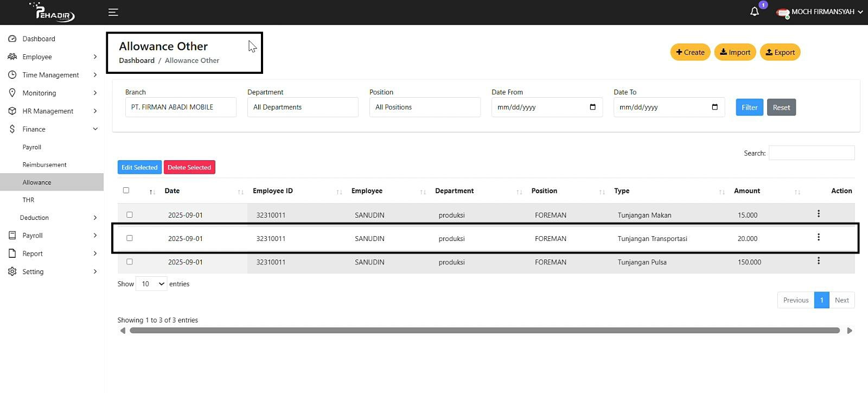Image resolution: width=868 pixels, height=393 pixels.
Task: Check the select-all checkbox in table header
Action: pyautogui.click(x=126, y=191)
